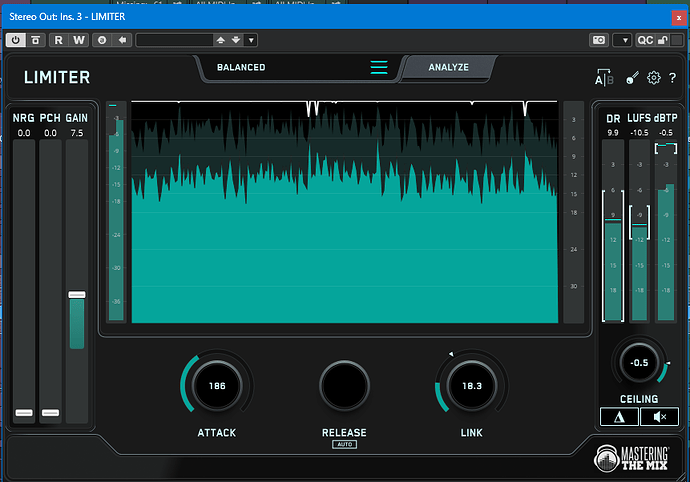Open the settings gear icon
This screenshot has height=482, width=690.
click(654, 78)
